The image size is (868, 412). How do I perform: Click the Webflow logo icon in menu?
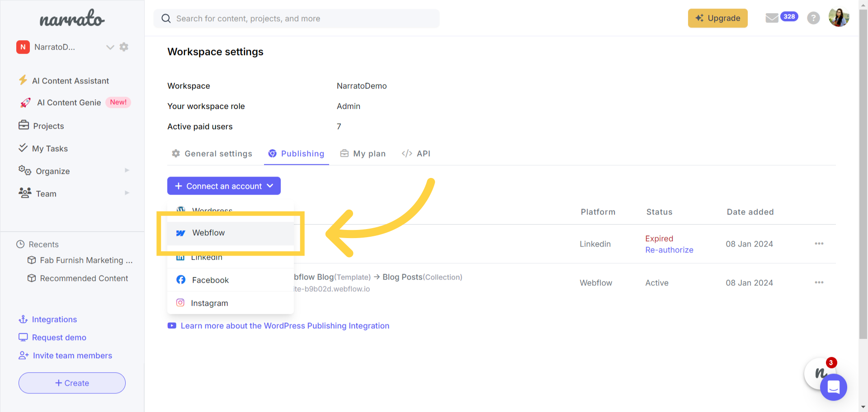click(x=181, y=233)
